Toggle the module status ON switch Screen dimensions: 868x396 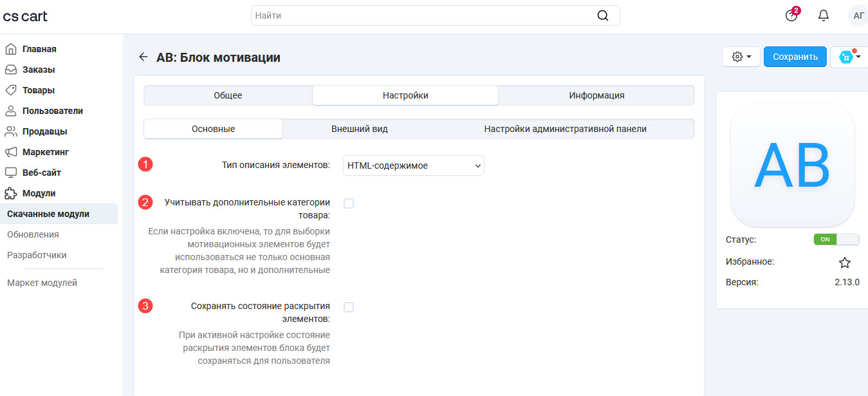coord(836,240)
